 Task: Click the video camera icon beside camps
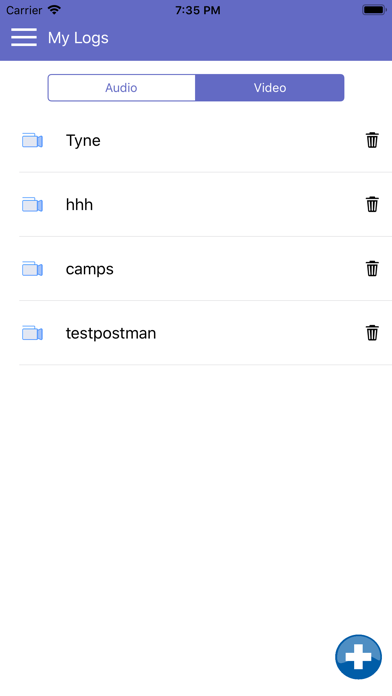pyautogui.click(x=32, y=269)
